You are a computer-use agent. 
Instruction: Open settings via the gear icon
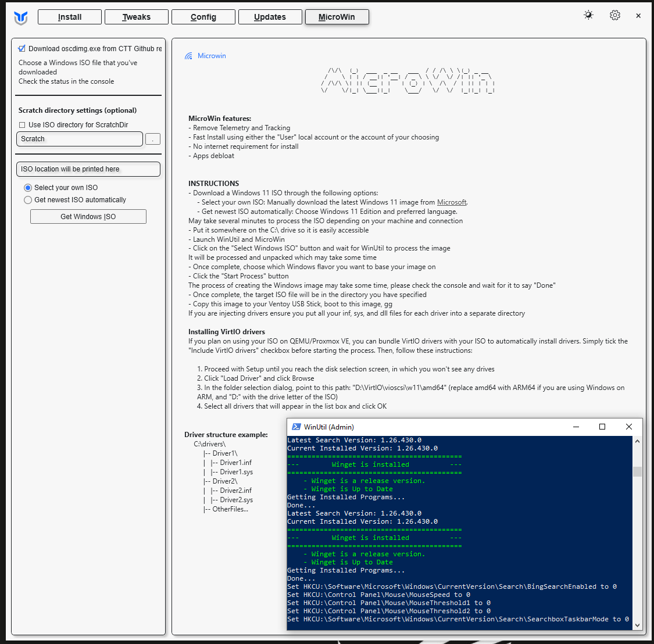point(614,16)
